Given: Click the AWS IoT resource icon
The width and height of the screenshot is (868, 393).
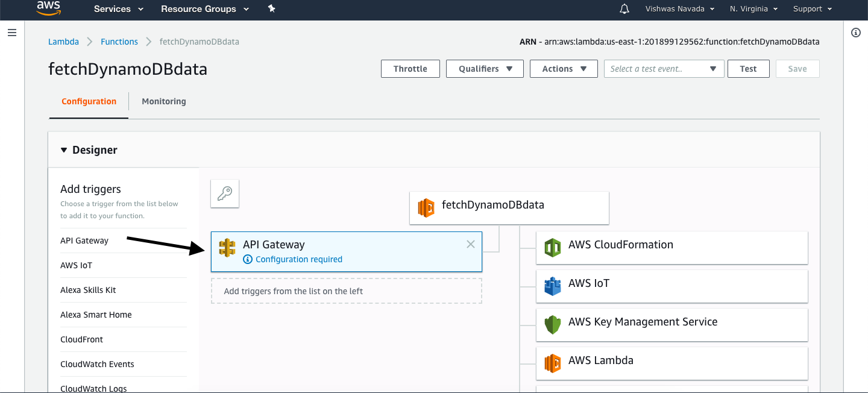Looking at the screenshot, I should click(x=553, y=286).
